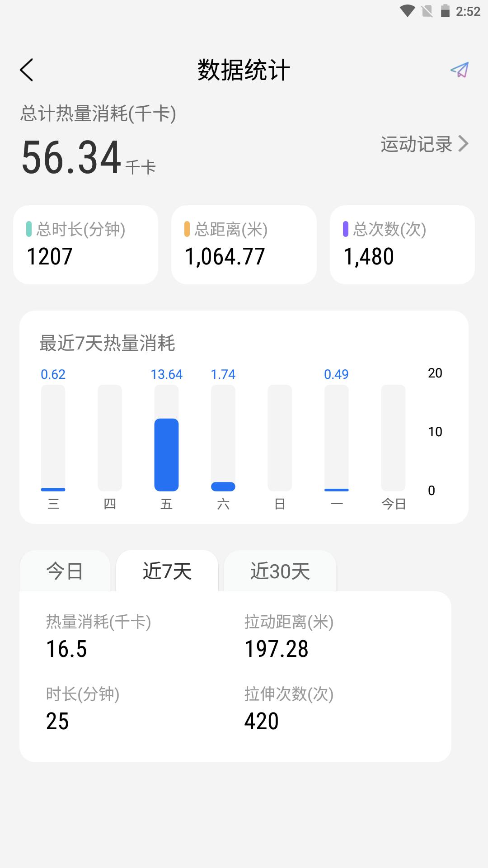Tap the share paper-plane icon

pyautogui.click(x=460, y=70)
